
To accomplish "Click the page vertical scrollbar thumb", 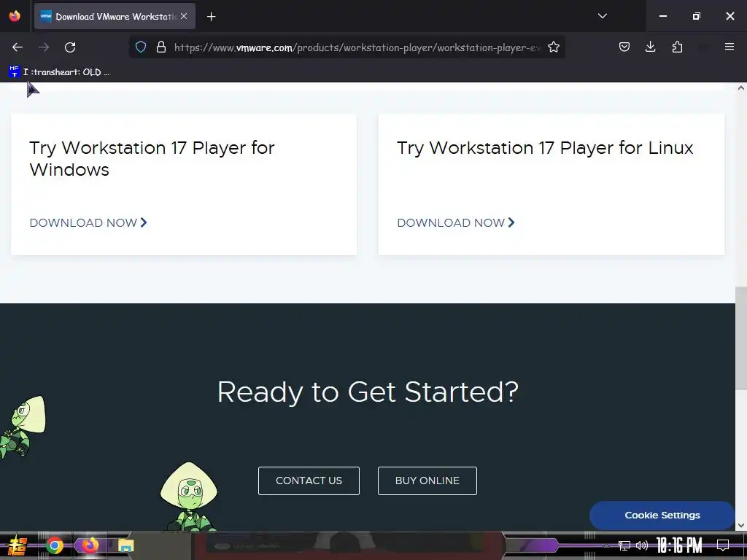I will 741,338.
